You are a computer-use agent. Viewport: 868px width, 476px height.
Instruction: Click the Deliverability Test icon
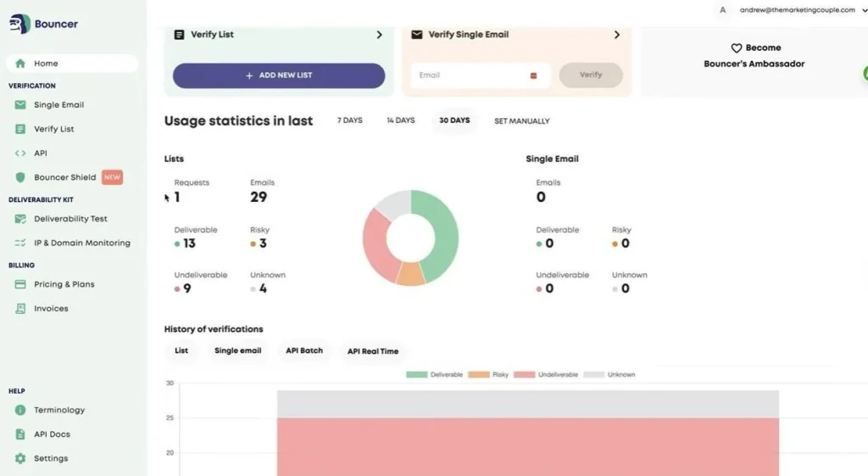[20, 219]
